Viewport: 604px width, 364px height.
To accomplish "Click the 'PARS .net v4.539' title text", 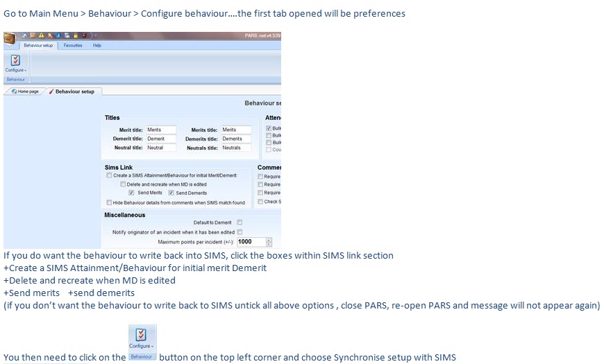I will pos(262,35).
